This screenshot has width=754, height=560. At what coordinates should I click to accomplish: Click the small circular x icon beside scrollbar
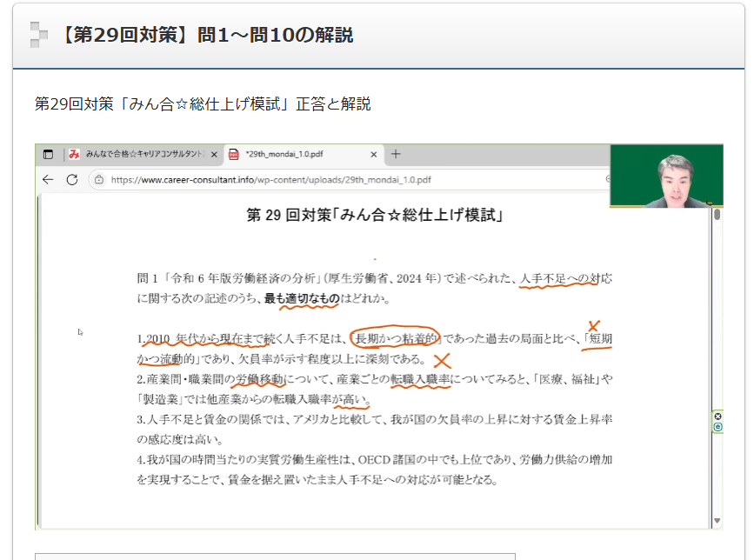click(x=717, y=417)
